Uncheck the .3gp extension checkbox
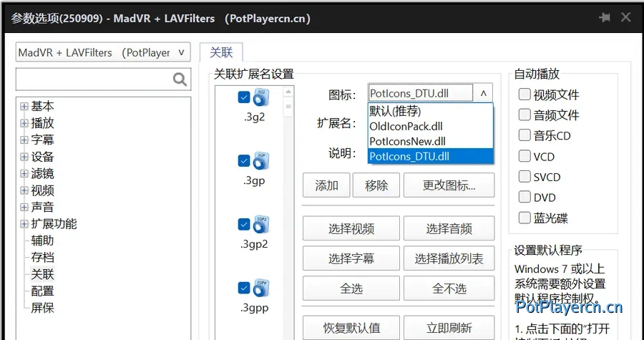This screenshot has width=644, height=340. point(244,161)
